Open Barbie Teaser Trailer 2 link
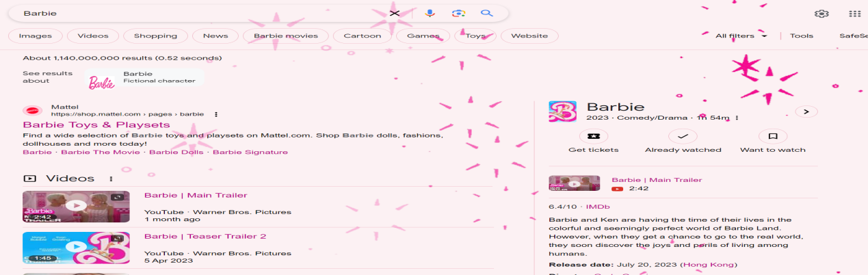Viewport: 868px width, 275px height. pos(205,237)
